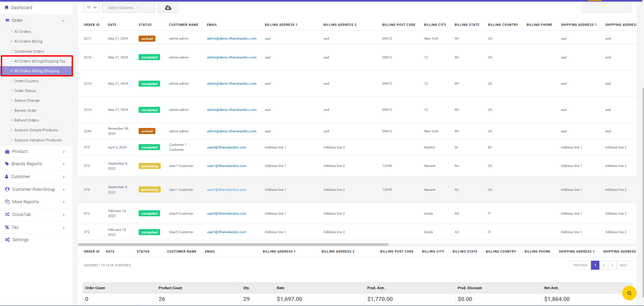Click the Settings gears icon

[x=7, y=239]
